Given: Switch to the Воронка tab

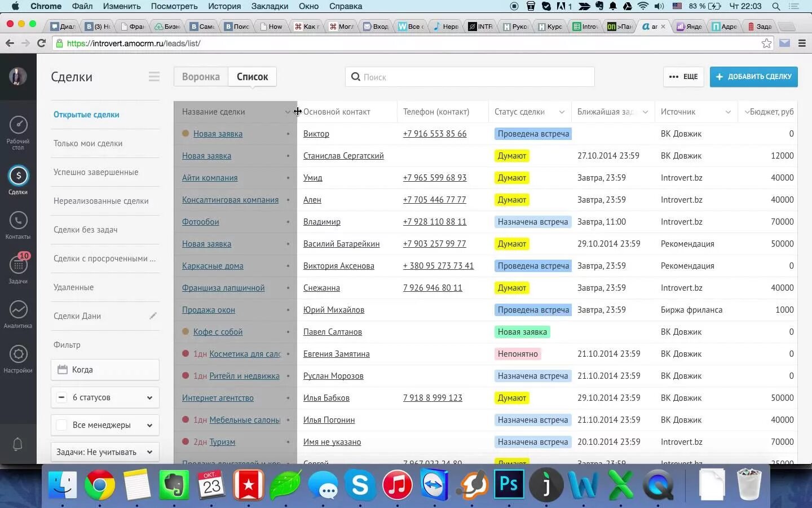Looking at the screenshot, I should (x=200, y=76).
